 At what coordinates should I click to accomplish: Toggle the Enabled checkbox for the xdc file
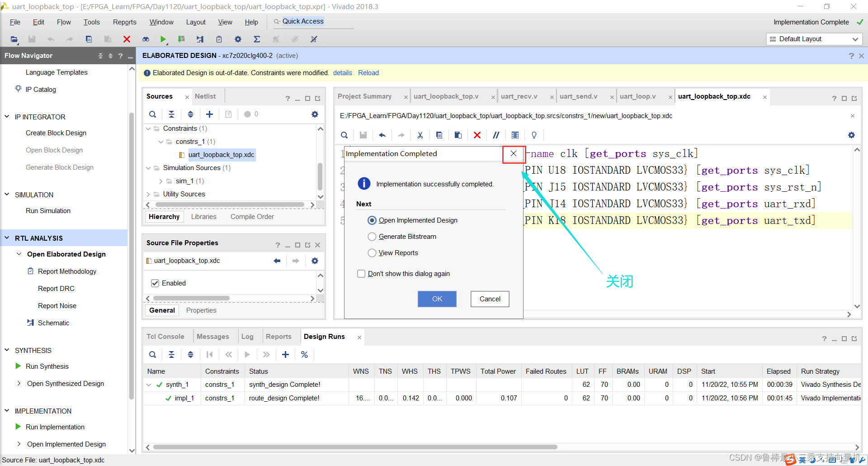pos(155,283)
